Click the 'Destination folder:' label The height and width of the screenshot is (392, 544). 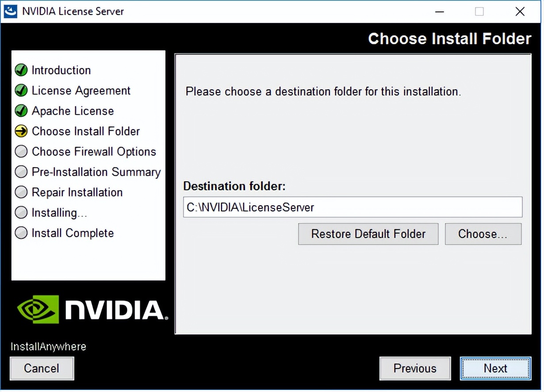point(234,186)
